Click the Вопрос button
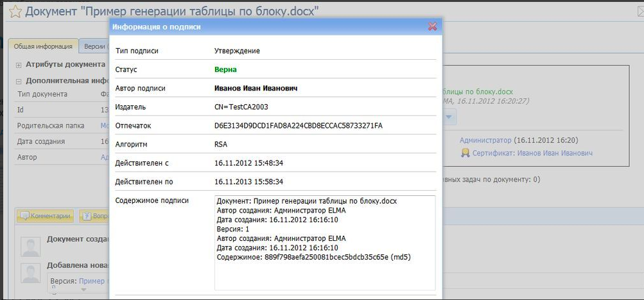The height and width of the screenshot is (300, 644). tap(94, 216)
